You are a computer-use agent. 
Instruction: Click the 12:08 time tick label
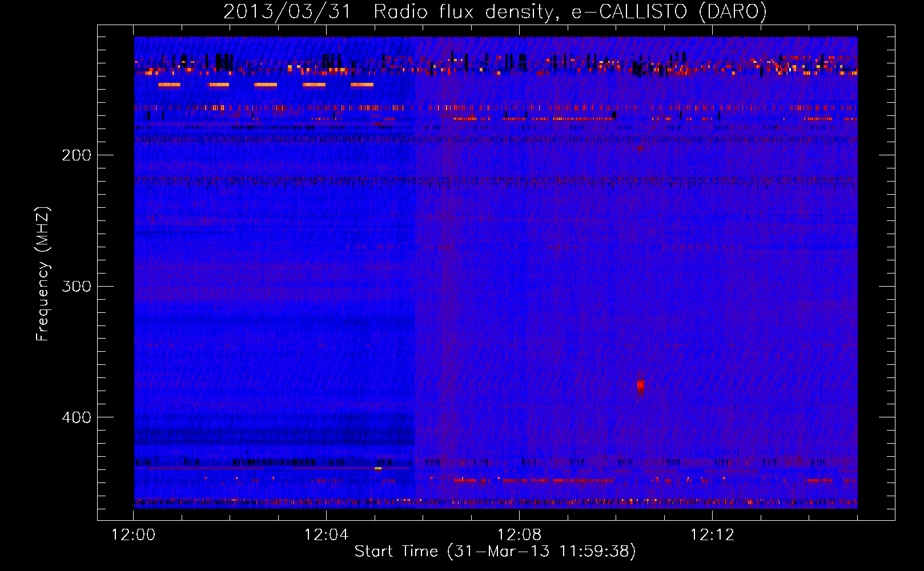[519, 534]
